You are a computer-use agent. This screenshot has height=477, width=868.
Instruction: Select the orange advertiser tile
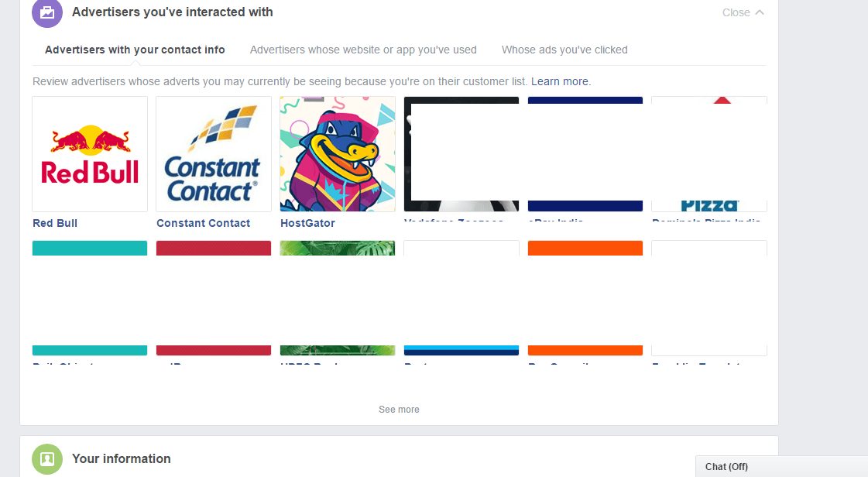tap(585, 297)
